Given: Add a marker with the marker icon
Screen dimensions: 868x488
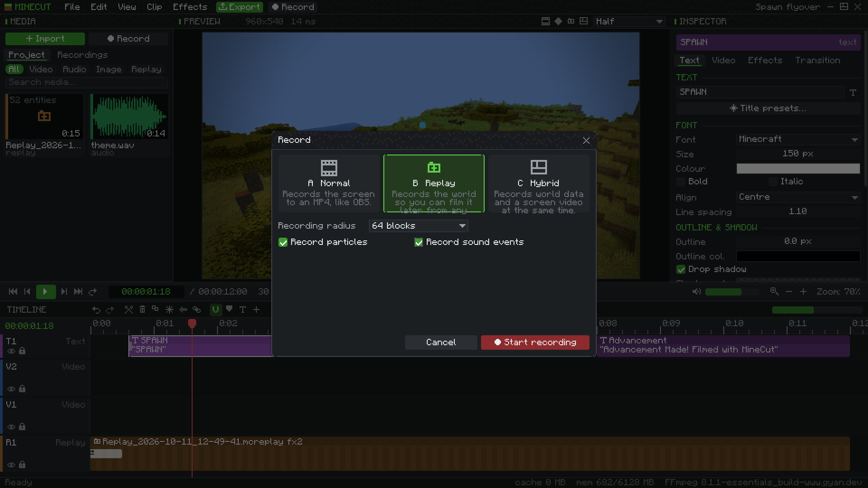Looking at the screenshot, I should 229,310.
